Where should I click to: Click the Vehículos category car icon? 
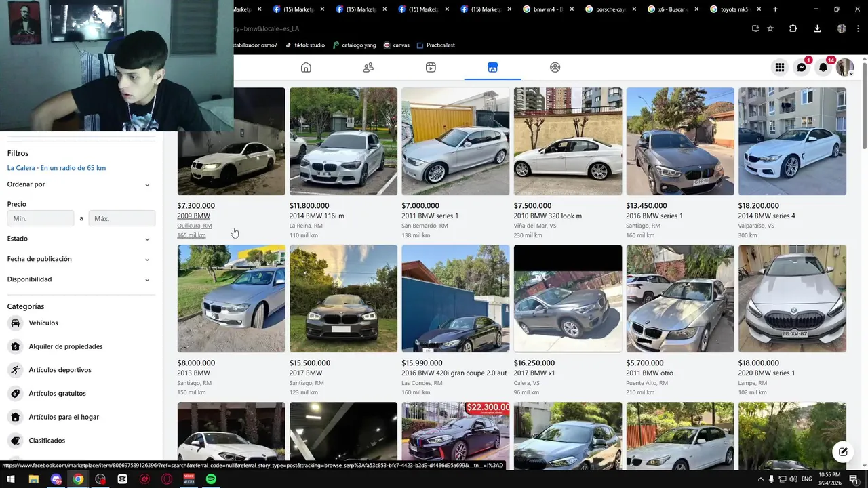(x=15, y=323)
